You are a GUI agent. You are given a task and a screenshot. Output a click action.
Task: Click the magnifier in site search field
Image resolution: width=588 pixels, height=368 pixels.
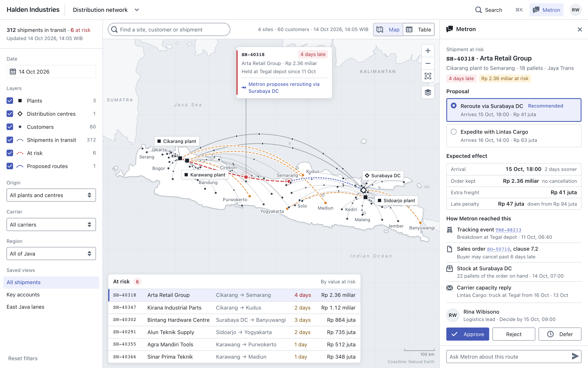114,29
